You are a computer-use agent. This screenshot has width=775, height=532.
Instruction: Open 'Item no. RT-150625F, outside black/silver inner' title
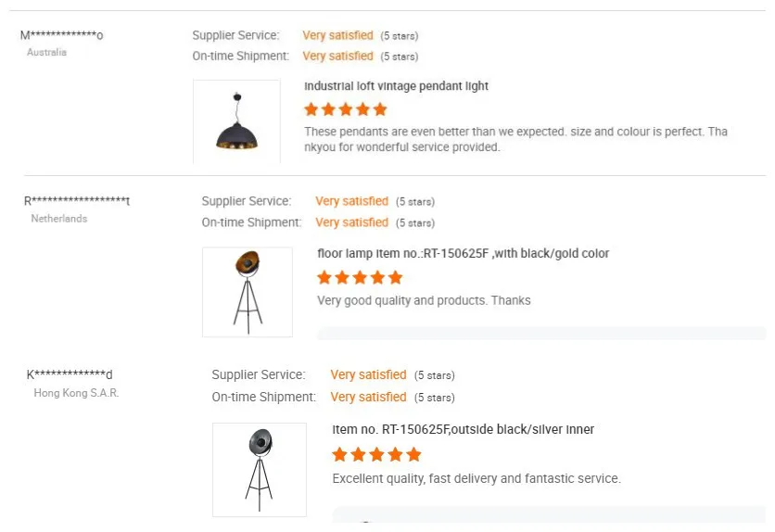click(463, 429)
